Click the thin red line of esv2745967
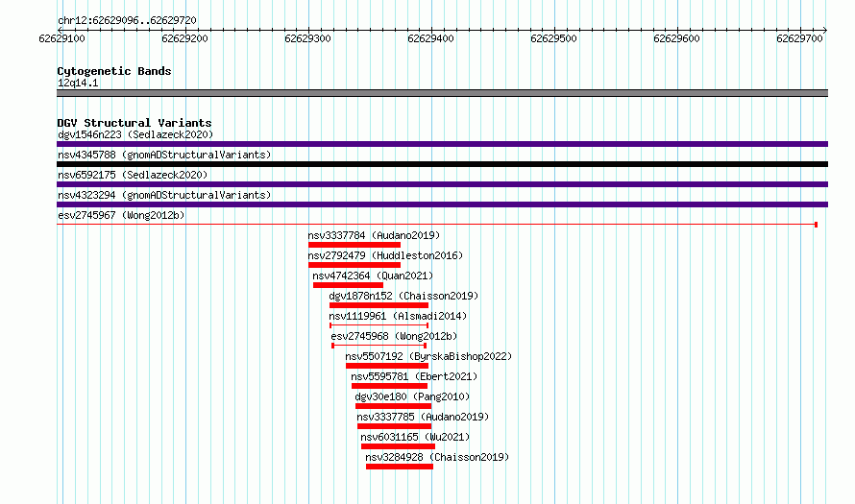 (x=437, y=225)
